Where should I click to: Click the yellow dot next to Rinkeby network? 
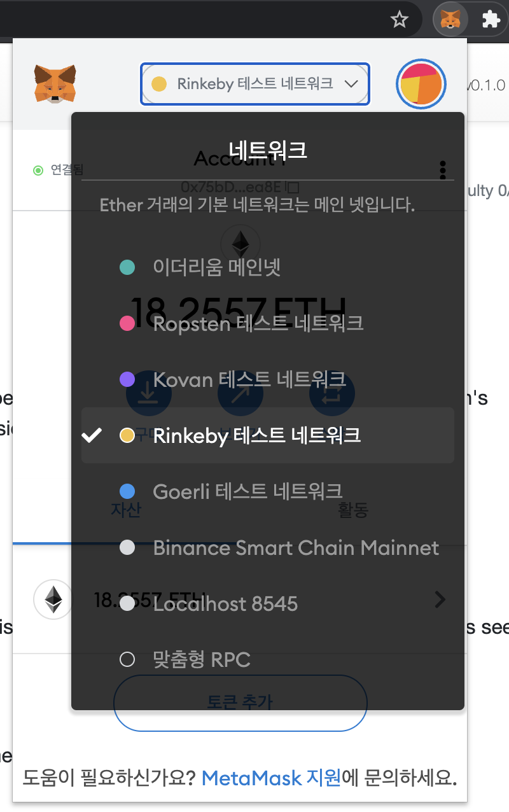127,435
